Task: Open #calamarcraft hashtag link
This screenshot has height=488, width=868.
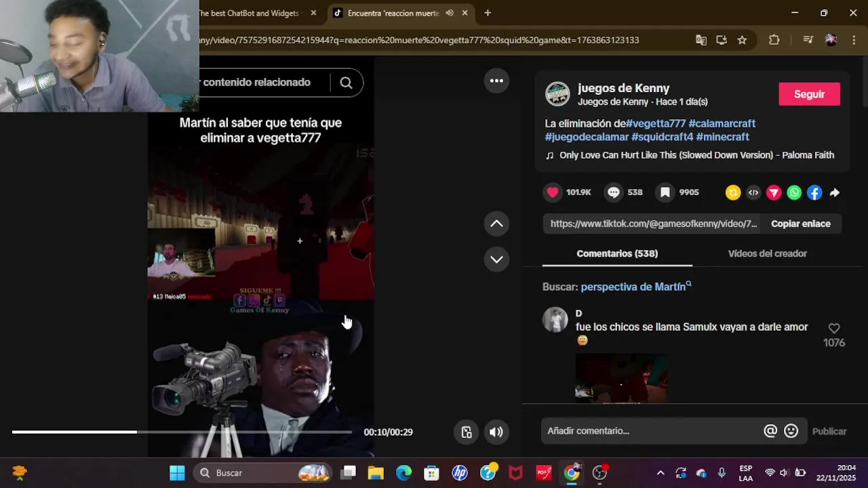Action: (722, 123)
